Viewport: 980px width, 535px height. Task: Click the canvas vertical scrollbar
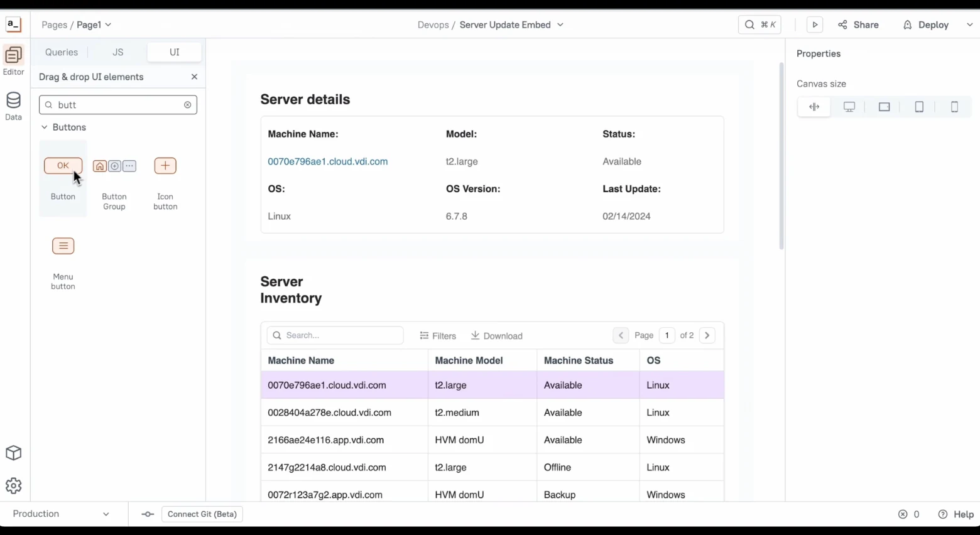(x=781, y=156)
